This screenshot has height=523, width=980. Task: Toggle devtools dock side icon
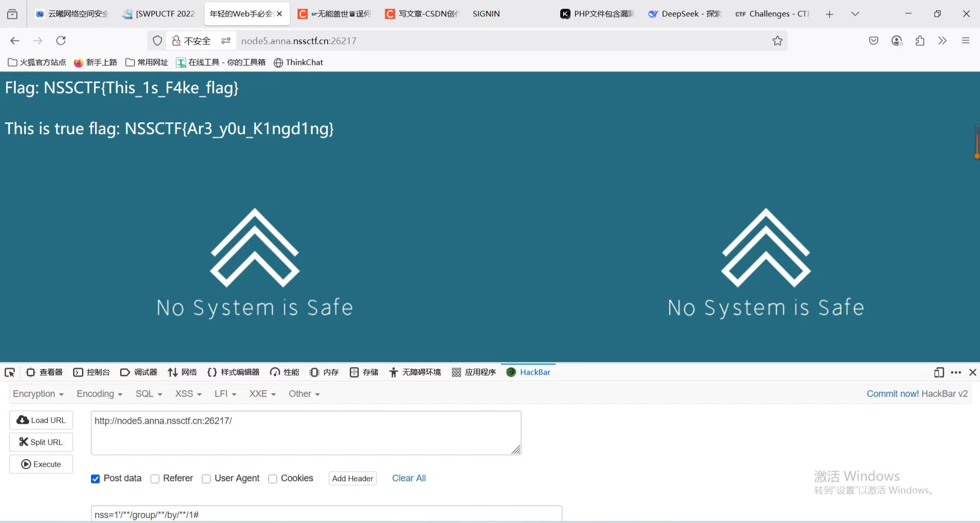point(939,372)
